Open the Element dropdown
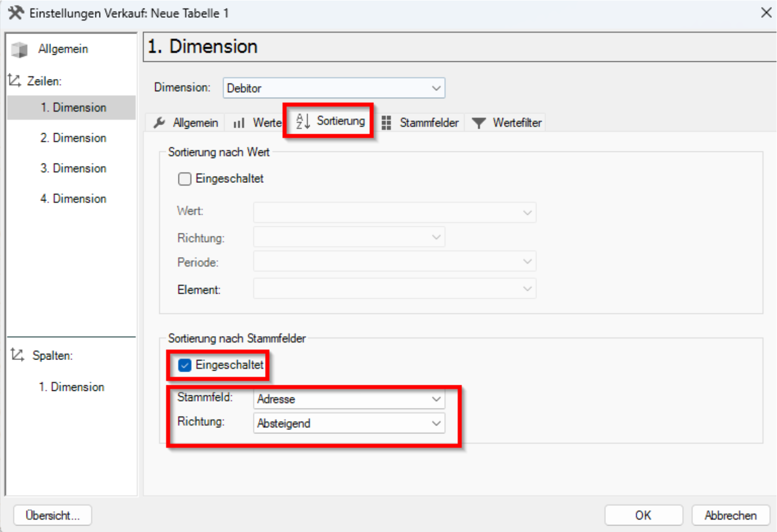 395,288
